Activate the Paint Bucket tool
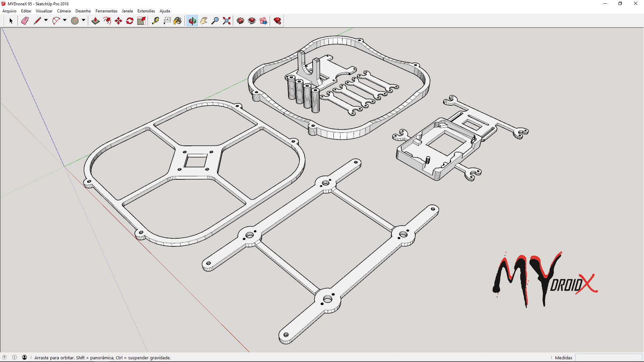644x362 pixels. pyautogui.click(x=178, y=21)
